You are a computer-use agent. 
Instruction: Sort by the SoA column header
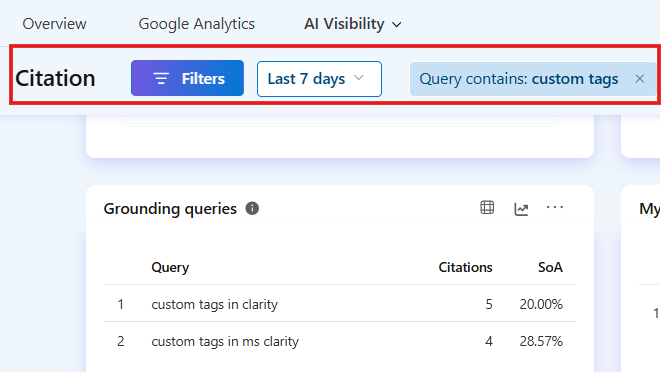[550, 267]
